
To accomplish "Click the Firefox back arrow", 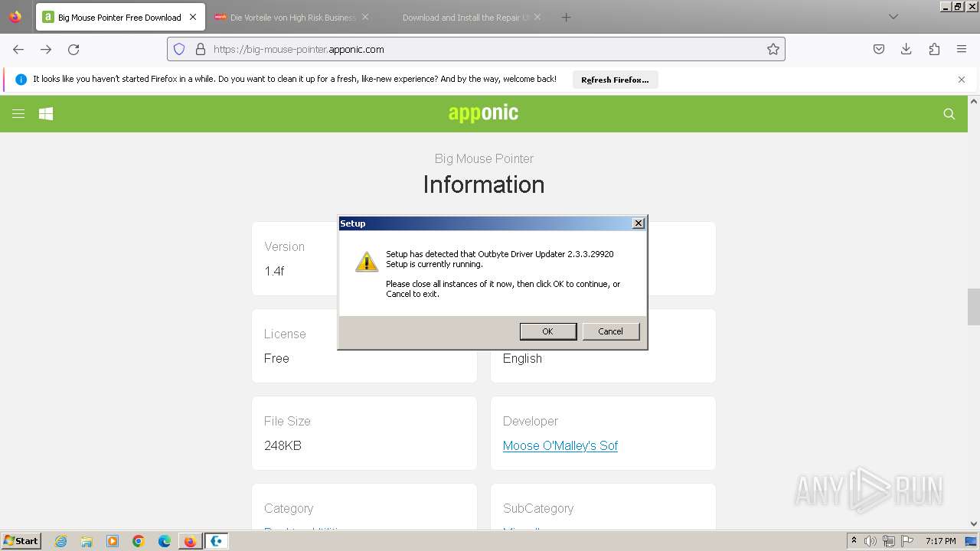I will click(x=18, y=49).
